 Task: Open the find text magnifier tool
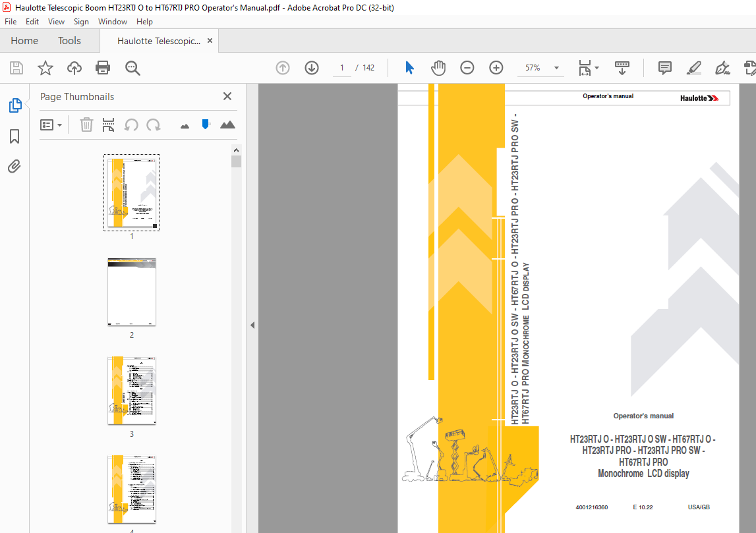(x=132, y=68)
